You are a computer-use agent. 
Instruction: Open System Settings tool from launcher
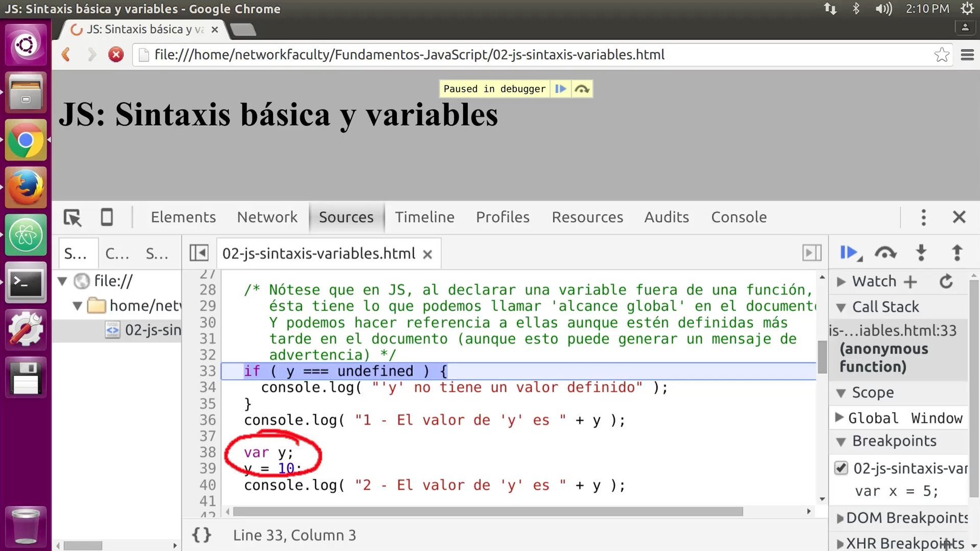(x=26, y=330)
